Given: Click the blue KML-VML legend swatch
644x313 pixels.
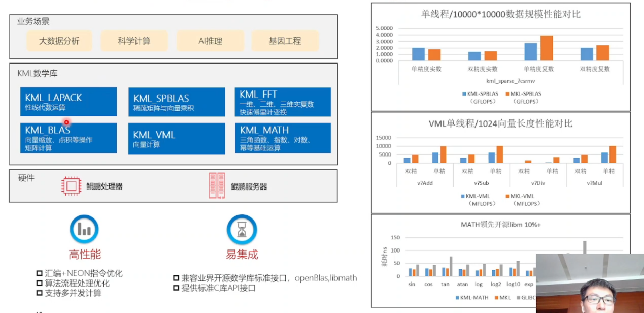Looking at the screenshot, I should pyautogui.click(x=463, y=196).
